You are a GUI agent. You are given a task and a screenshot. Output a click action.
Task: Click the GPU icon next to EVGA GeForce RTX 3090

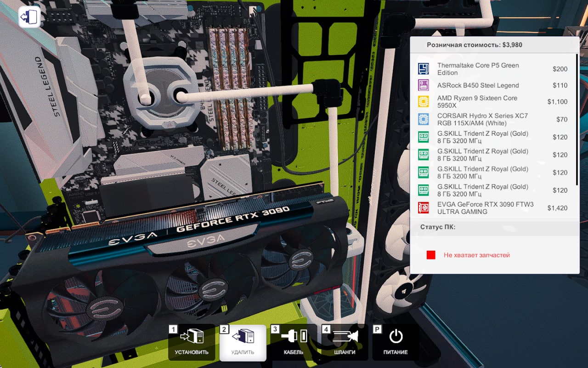423,208
